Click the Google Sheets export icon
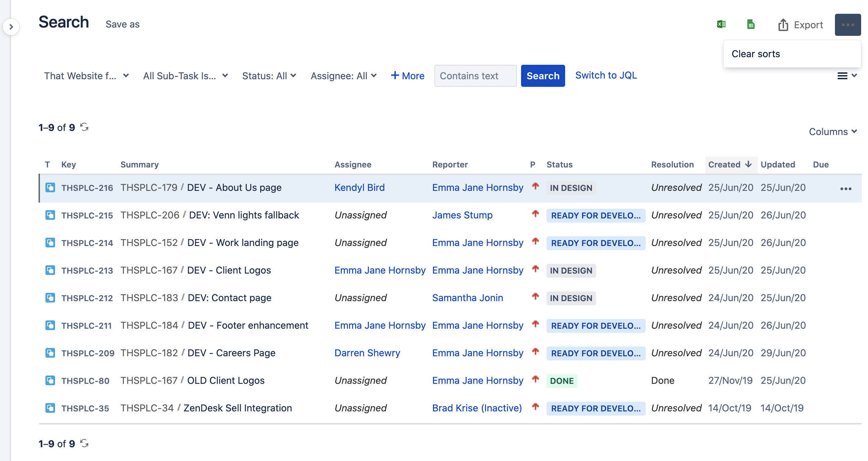 [751, 24]
